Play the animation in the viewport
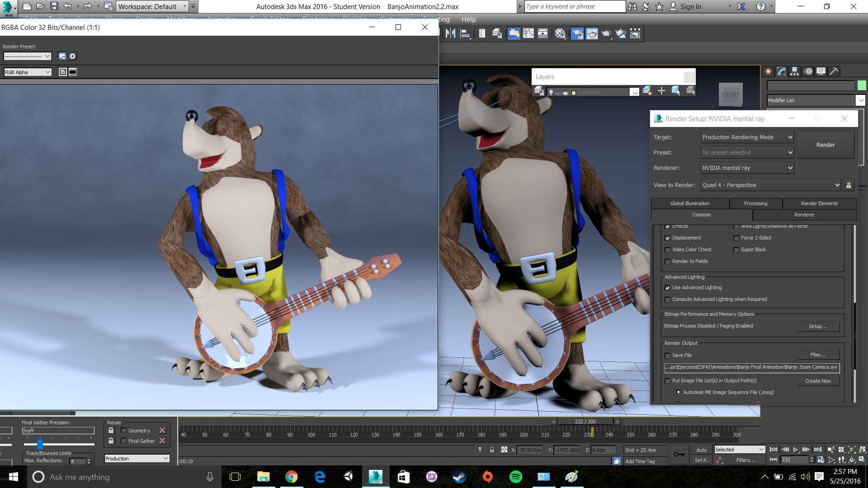The image size is (868, 488). tap(796, 450)
